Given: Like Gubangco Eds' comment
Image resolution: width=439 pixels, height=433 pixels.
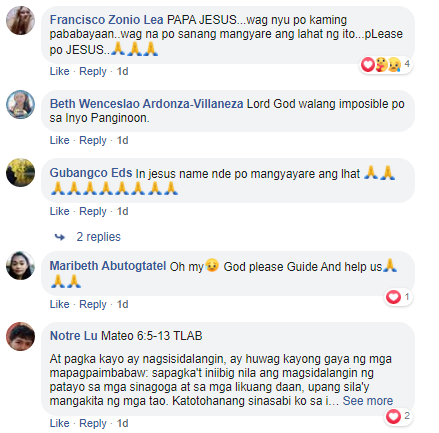Looking at the screenshot, I should (59, 211).
